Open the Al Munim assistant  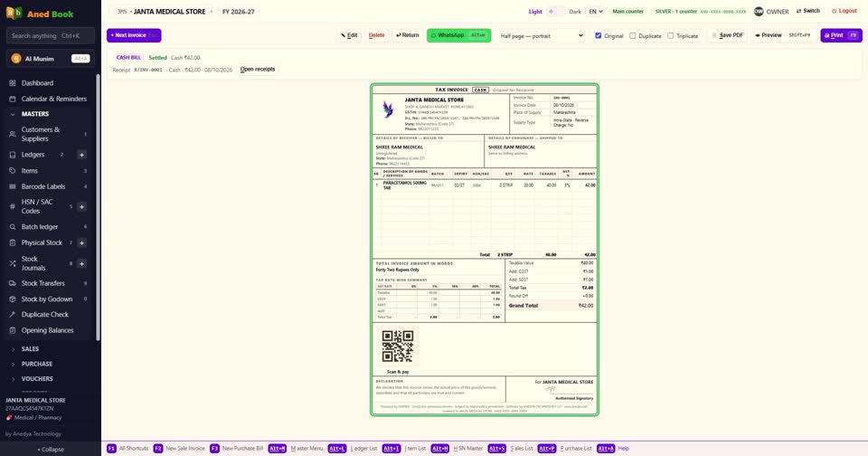click(x=50, y=58)
